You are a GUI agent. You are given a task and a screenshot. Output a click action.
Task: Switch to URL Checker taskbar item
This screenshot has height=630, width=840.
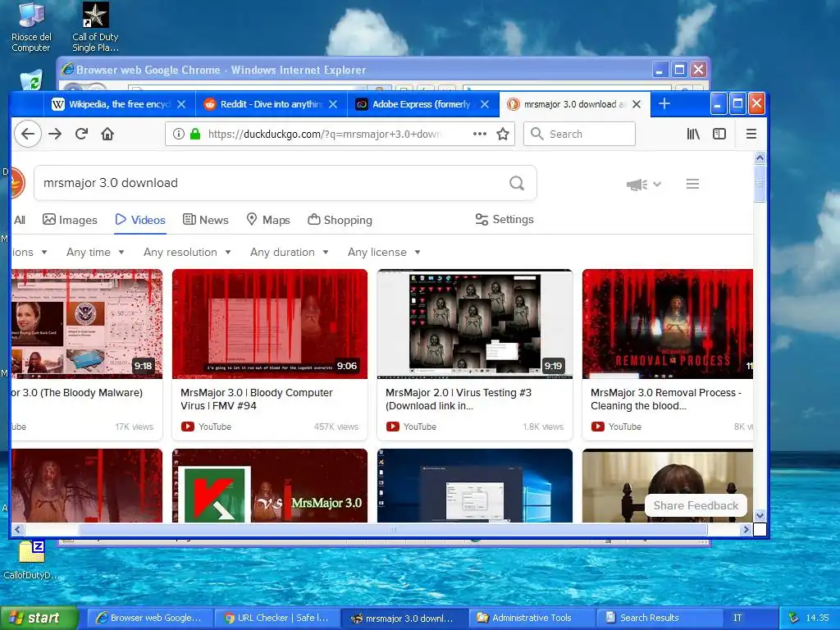click(277, 618)
